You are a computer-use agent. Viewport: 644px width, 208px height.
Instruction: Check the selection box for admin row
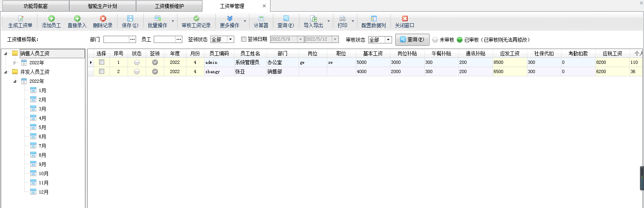[101, 62]
